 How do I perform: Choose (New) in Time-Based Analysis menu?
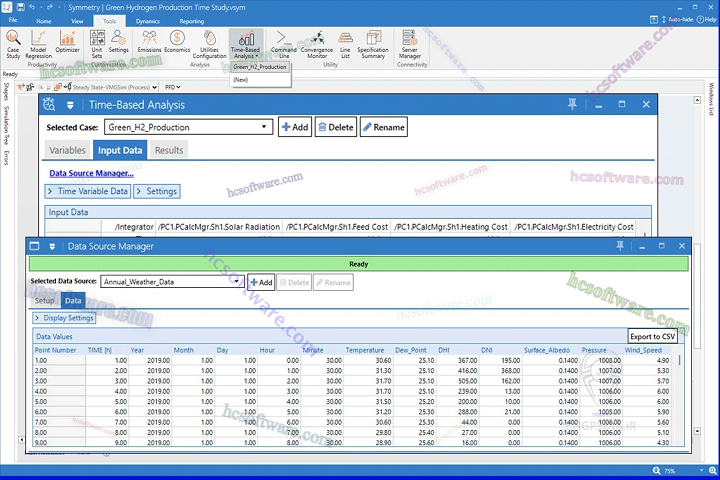241,80
